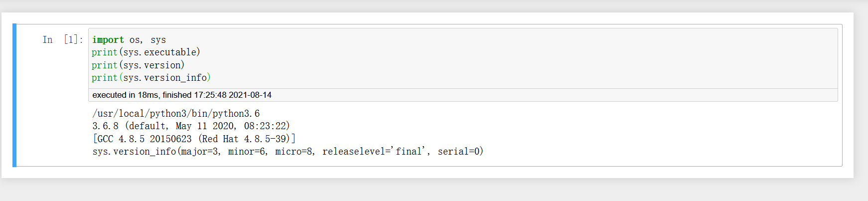Image resolution: width=868 pixels, height=201 pixels.
Task: Click the print(sys.version_info) code line
Action: tap(151, 78)
